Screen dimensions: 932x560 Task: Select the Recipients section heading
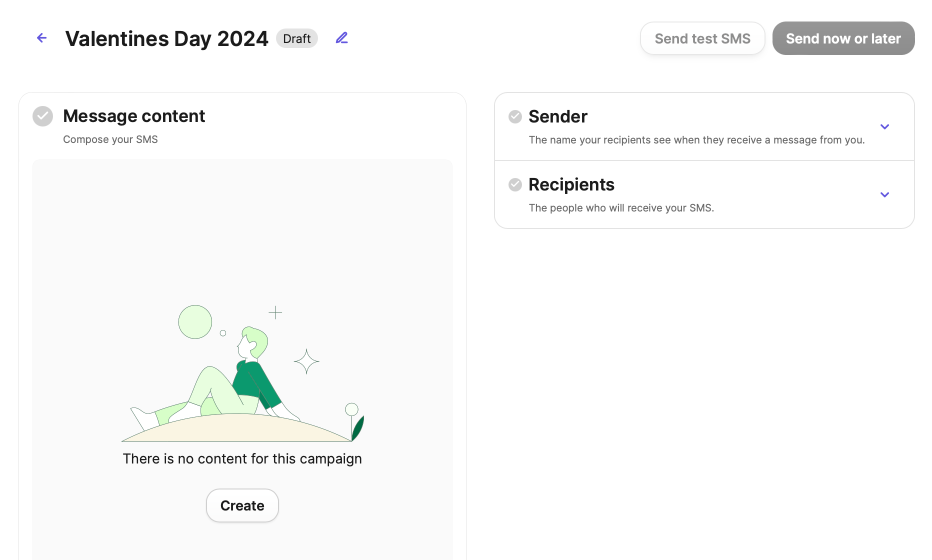(x=571, y=184)
